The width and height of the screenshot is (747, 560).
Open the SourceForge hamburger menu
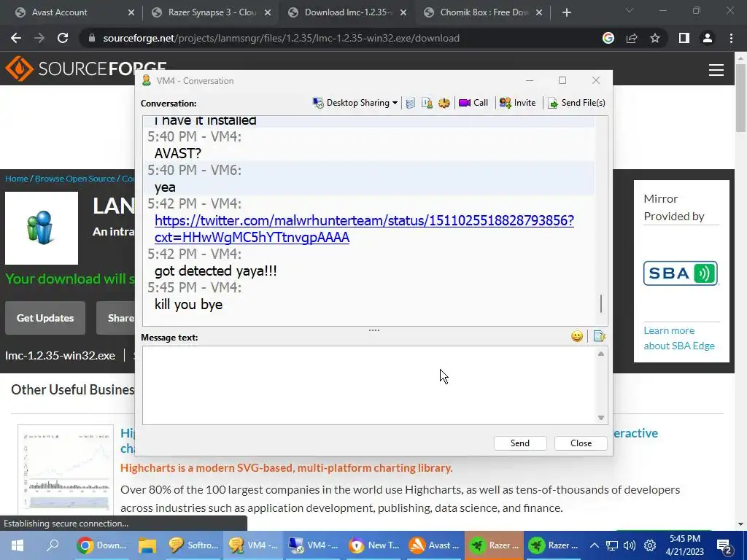pyautogui.click(x=716, y=70)
